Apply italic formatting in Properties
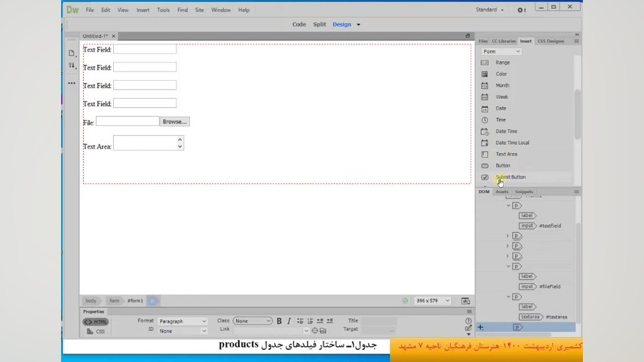Viewport: 644px width, 362px height. (289, 321)
